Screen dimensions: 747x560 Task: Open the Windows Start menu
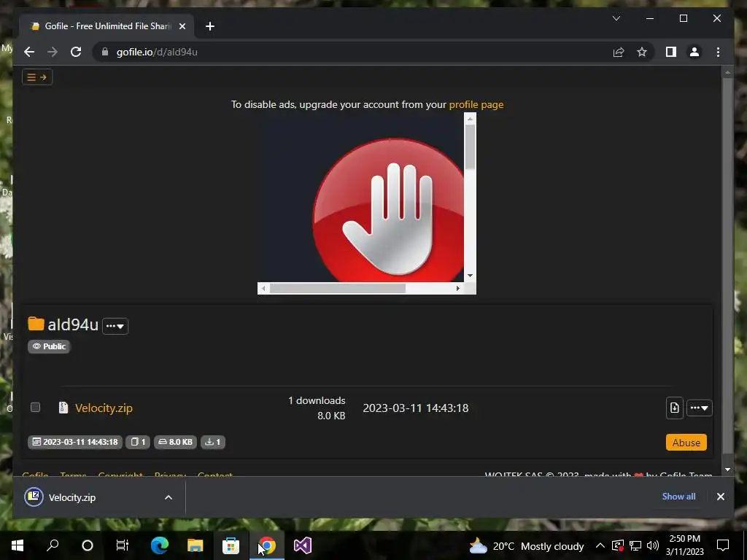click(x=18, y=545)
